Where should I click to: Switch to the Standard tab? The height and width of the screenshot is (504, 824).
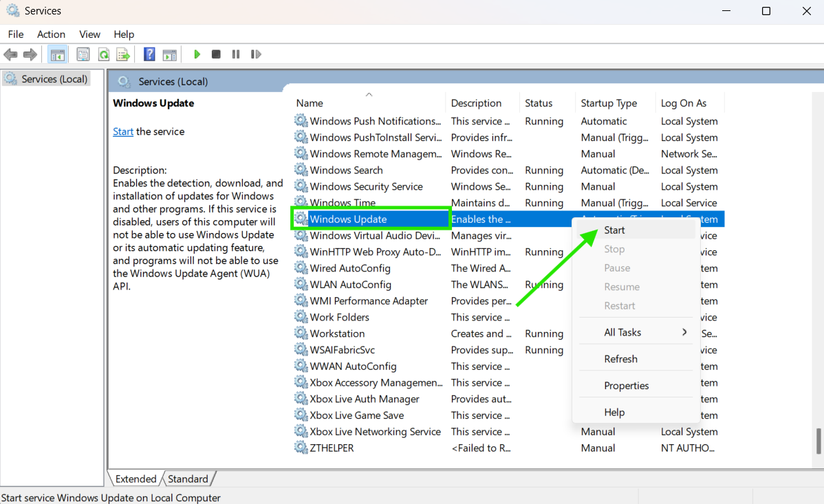pyautogui.click(x=188, y=479)
